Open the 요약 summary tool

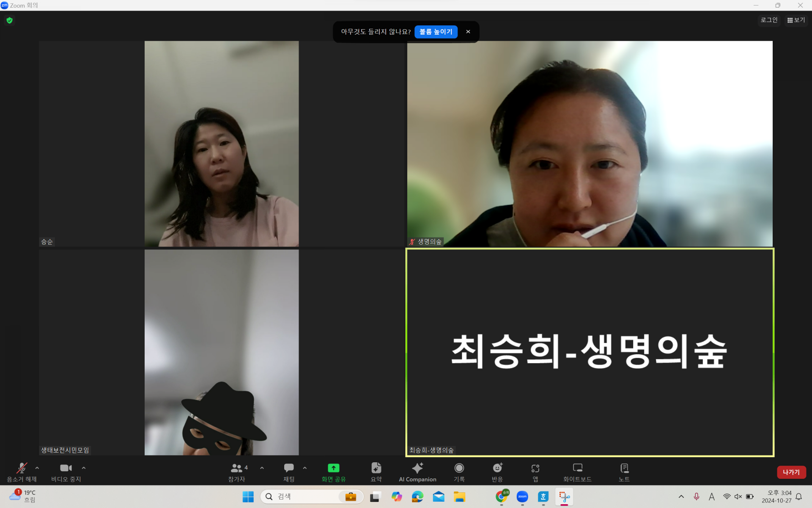pos(376,472)
